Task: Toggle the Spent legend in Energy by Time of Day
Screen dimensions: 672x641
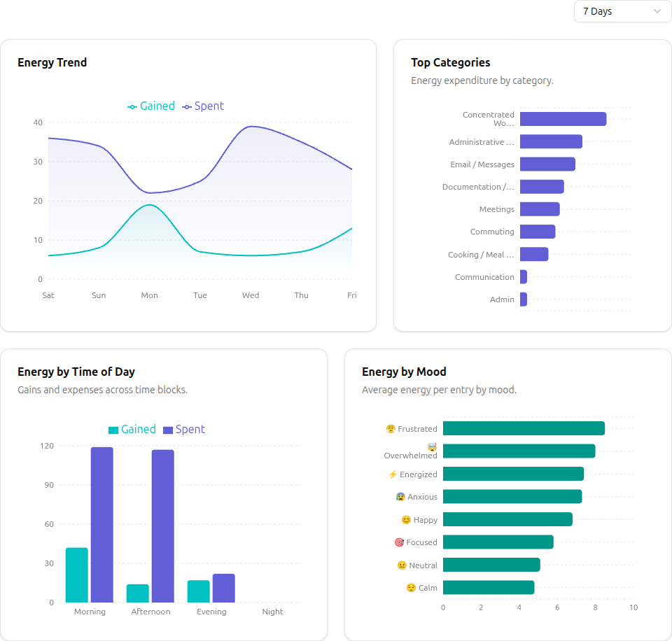Action: pyautogui.click(x=184, y=429)
